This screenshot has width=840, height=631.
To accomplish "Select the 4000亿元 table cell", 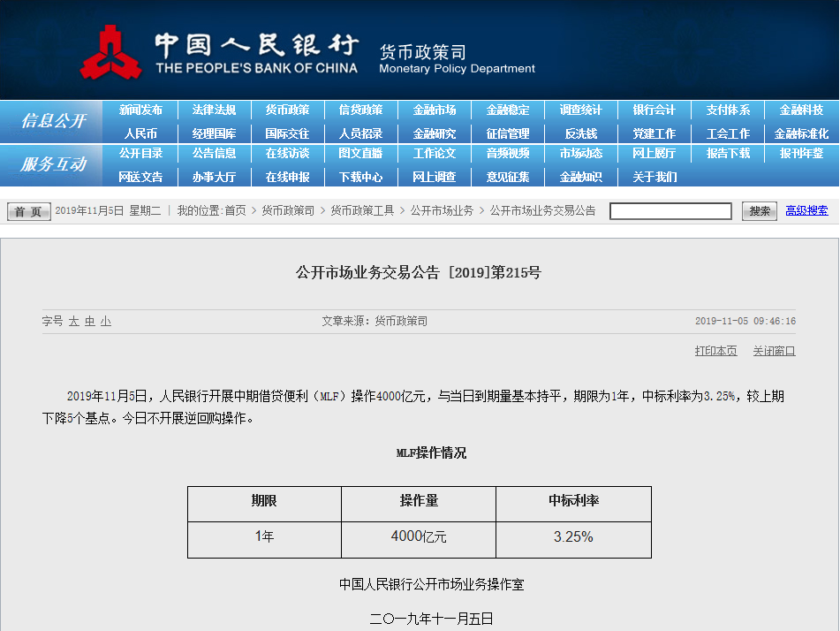I will coord(419,540).
